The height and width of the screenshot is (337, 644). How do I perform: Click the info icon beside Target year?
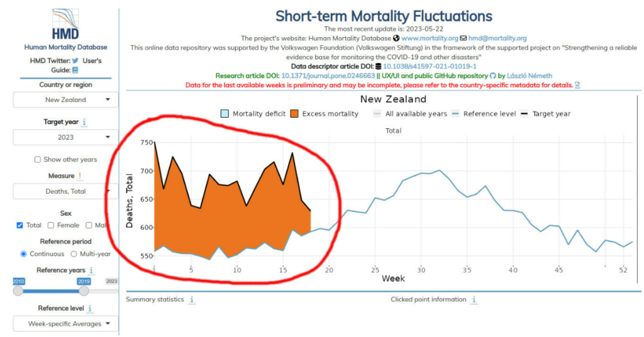tap(84, 122)
